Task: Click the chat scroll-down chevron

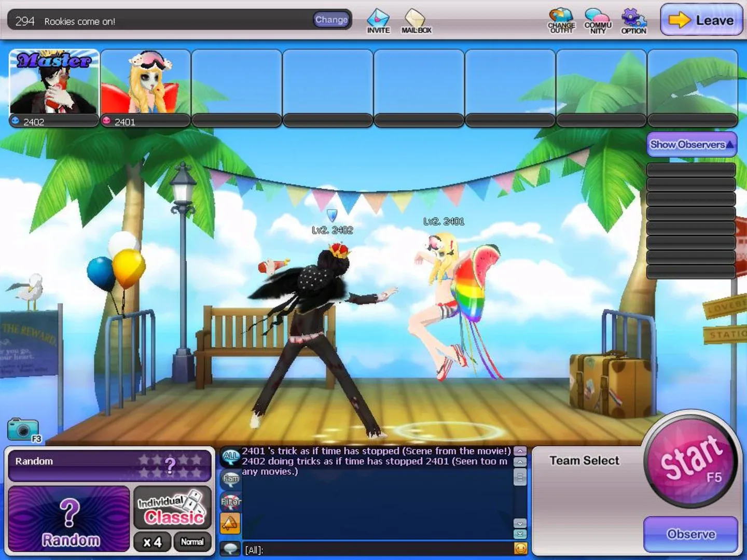Action: coord(519,524)
